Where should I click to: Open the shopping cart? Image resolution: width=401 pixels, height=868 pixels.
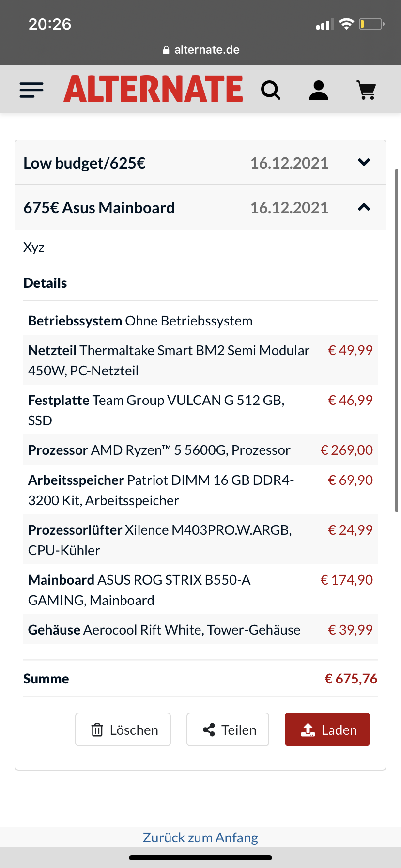pos(366,90)
